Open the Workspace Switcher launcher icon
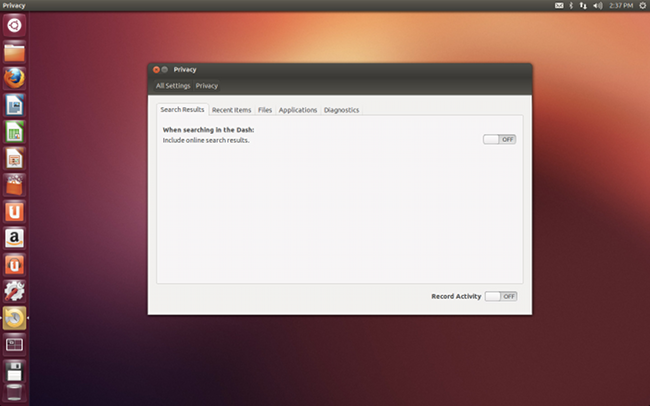This screenshot has width=650, height=406. point(15,345)
